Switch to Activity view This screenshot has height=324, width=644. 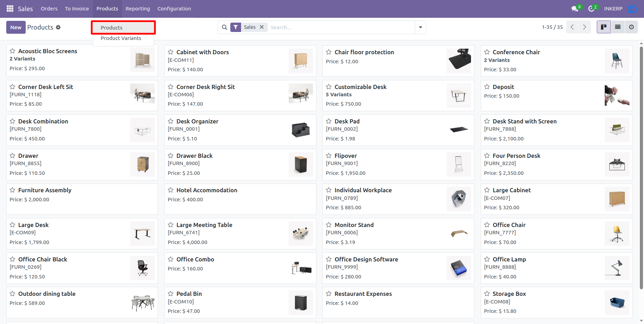(631, 27)
